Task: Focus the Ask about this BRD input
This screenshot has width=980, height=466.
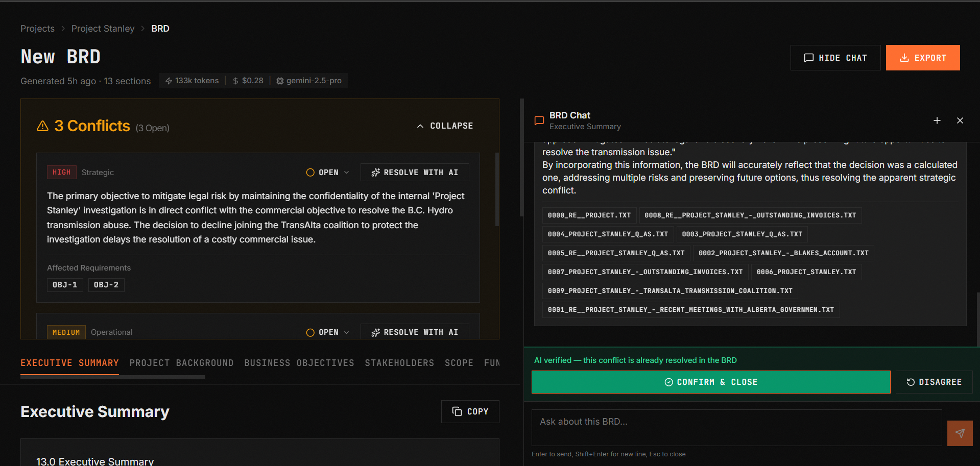Action: pos(736,427)
